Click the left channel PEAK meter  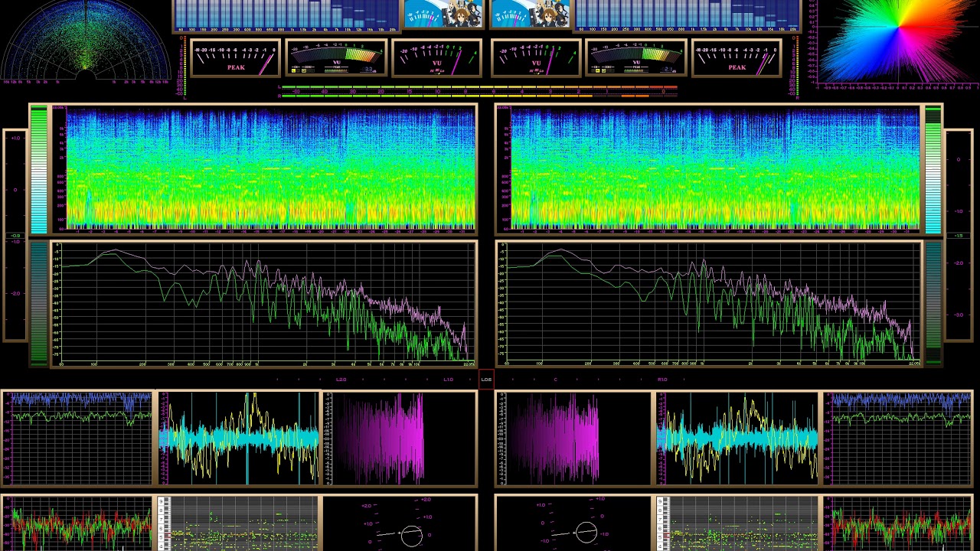[x=236, y=59]
